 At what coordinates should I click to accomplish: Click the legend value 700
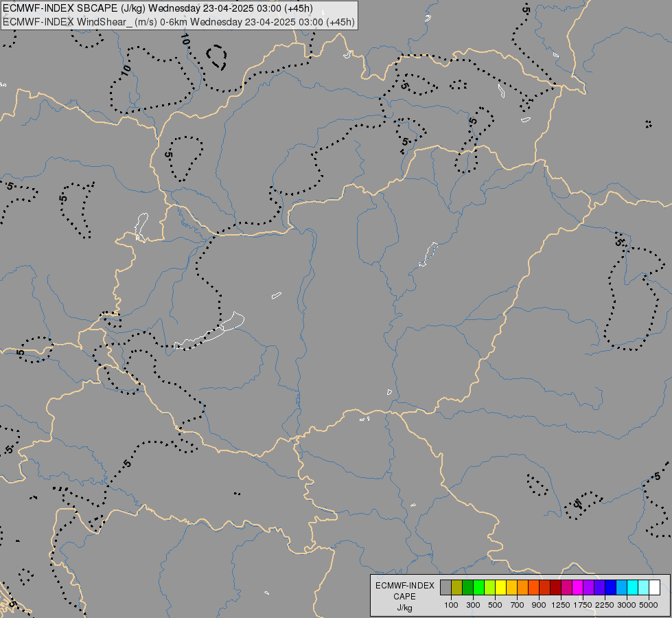(518, 605)
